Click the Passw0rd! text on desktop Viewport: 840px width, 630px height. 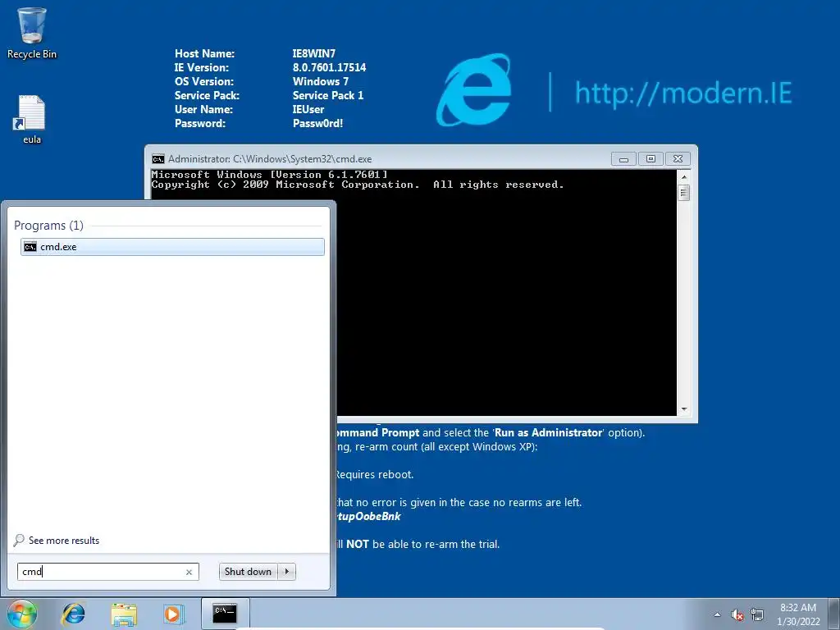coord(317,123)
